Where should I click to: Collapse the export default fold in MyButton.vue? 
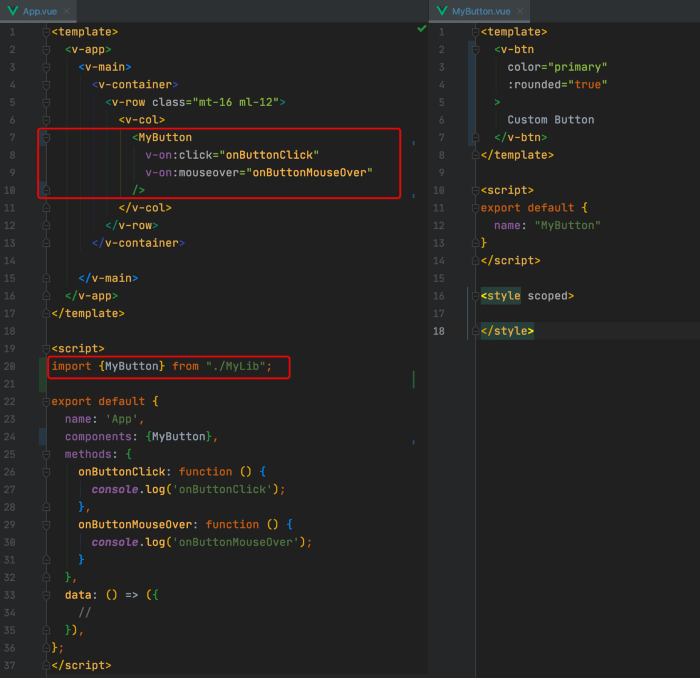click(x=475, y=208)
